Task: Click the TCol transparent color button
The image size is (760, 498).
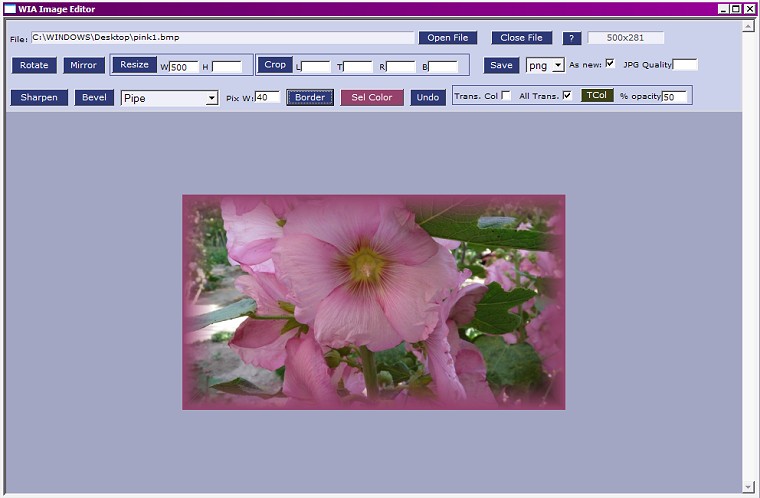Action: coord(597,96)
